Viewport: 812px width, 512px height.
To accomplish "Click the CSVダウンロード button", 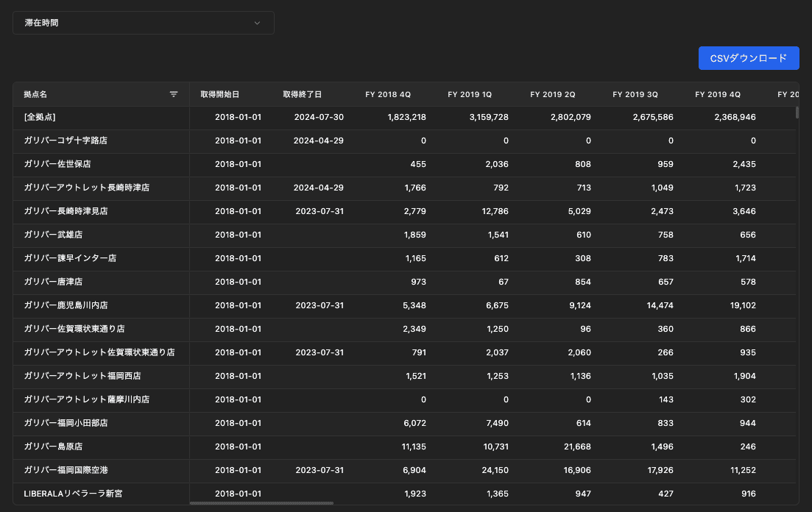I will click(x=749, y=58).
